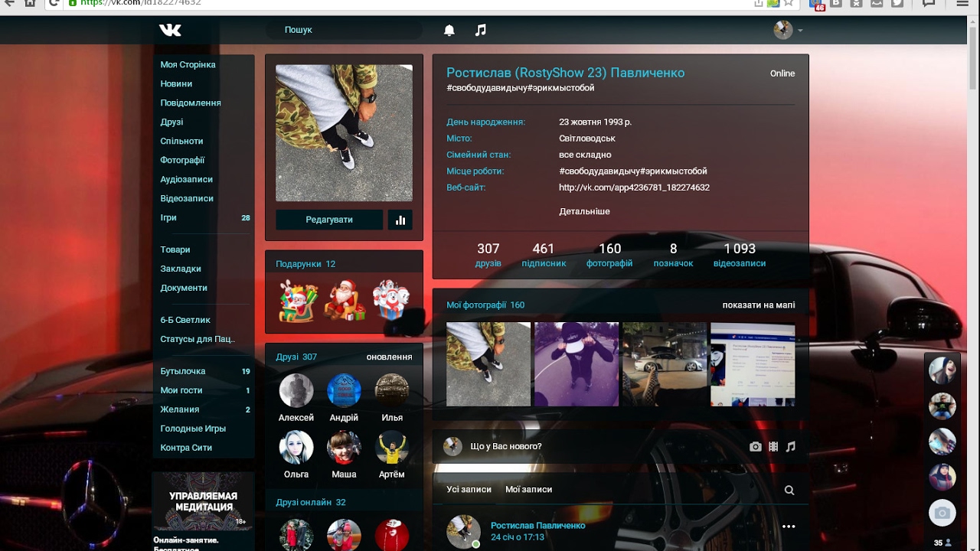Open friend Артём's avatar
The image size is (980, 551).
pyautogui.click(x=392, y=447)
